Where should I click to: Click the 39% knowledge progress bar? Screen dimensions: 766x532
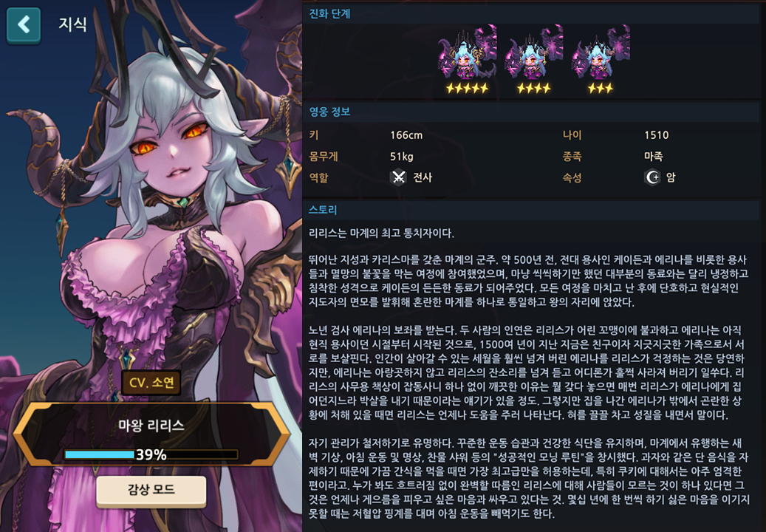151,455
